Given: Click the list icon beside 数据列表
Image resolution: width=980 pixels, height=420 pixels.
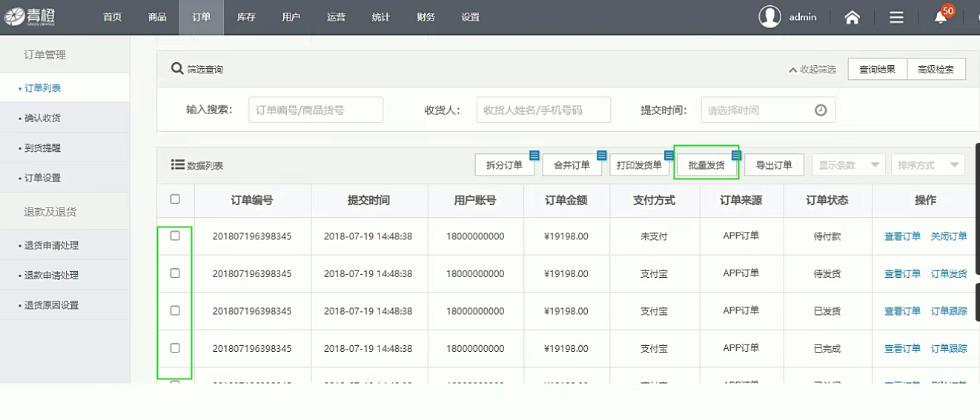Looking at the screenshot, I should point(177,164).
